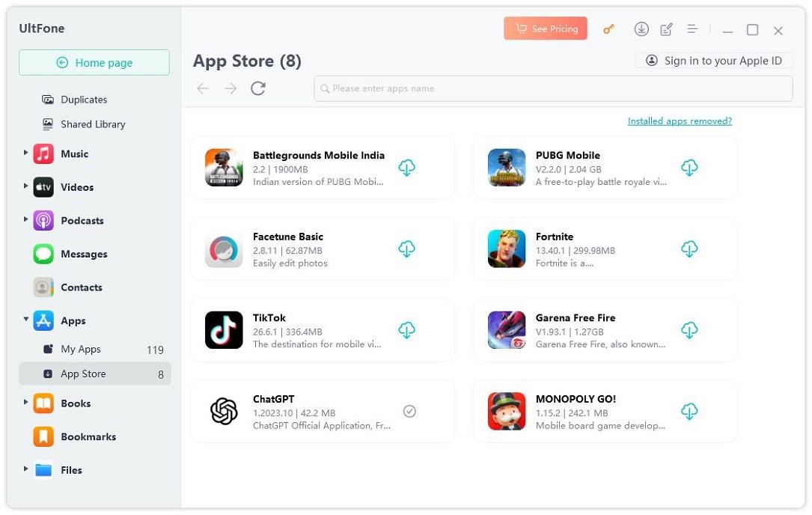This screenshot has height=515, width=812.
Task: Click the See Pricing button
Action: coord(546,29)
